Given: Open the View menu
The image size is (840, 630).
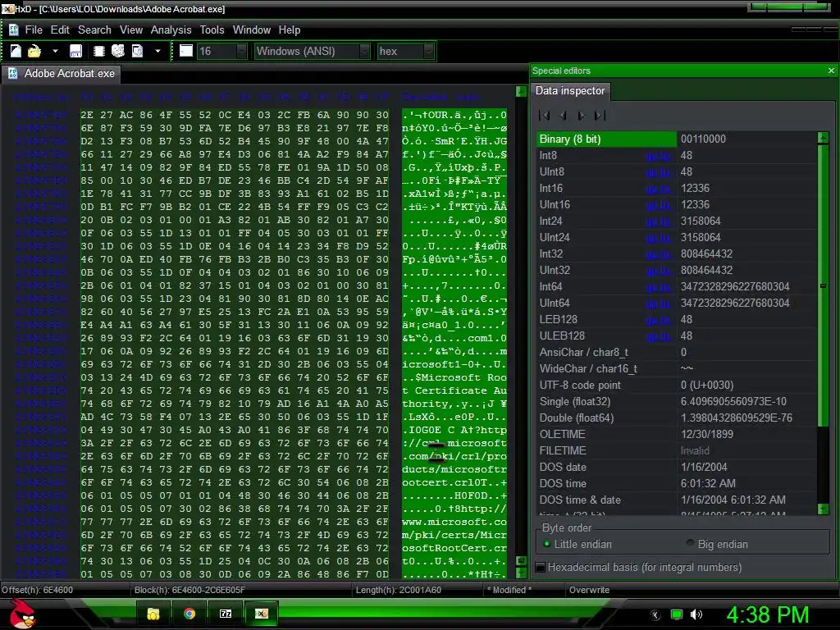Looking at the screenshot, I should point(130,30).
